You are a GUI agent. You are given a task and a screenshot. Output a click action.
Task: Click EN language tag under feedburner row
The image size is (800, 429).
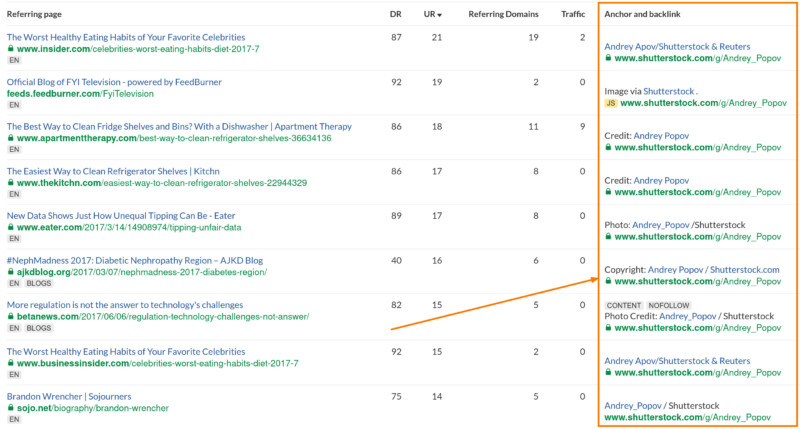click(14, 105)
